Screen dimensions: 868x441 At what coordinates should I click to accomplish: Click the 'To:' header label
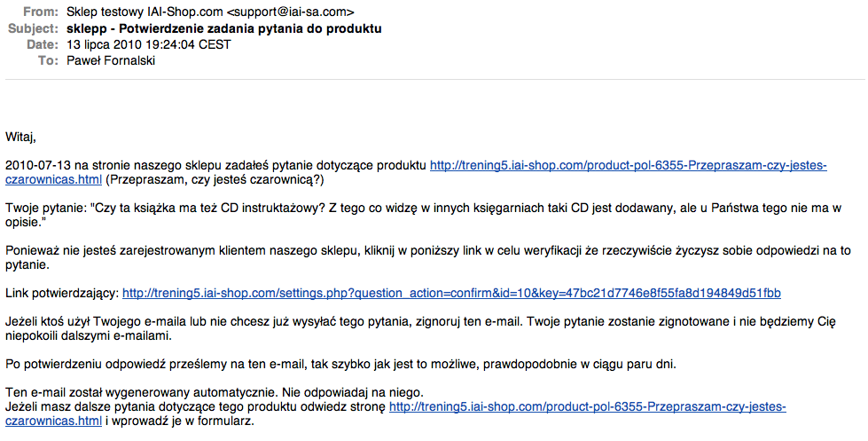(48, 60)
